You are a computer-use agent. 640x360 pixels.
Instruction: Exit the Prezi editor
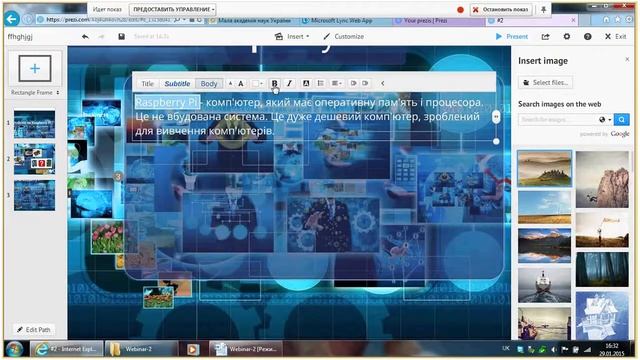pos(616,37)
